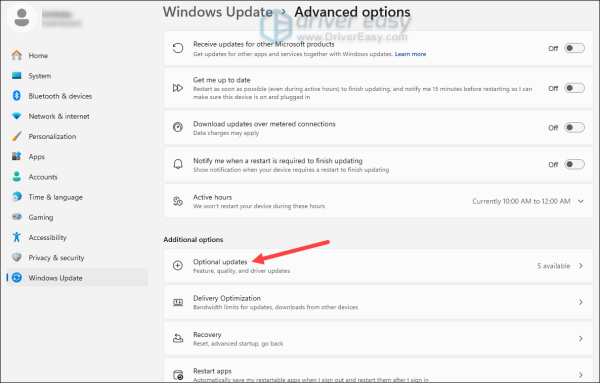Screen dimensions: 600x383
Task: Open Network & internet section
Action: tap(77, 116)
